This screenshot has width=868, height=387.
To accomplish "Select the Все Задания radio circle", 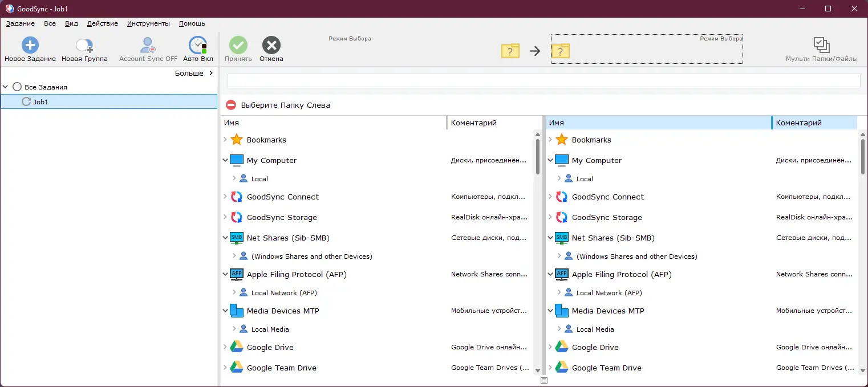I will pos(17,87).
